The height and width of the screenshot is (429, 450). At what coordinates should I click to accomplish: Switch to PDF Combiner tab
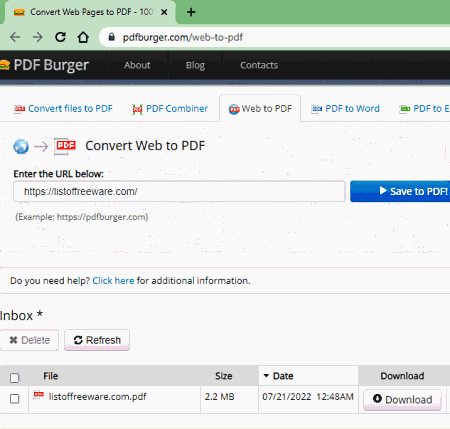[170, 109]
